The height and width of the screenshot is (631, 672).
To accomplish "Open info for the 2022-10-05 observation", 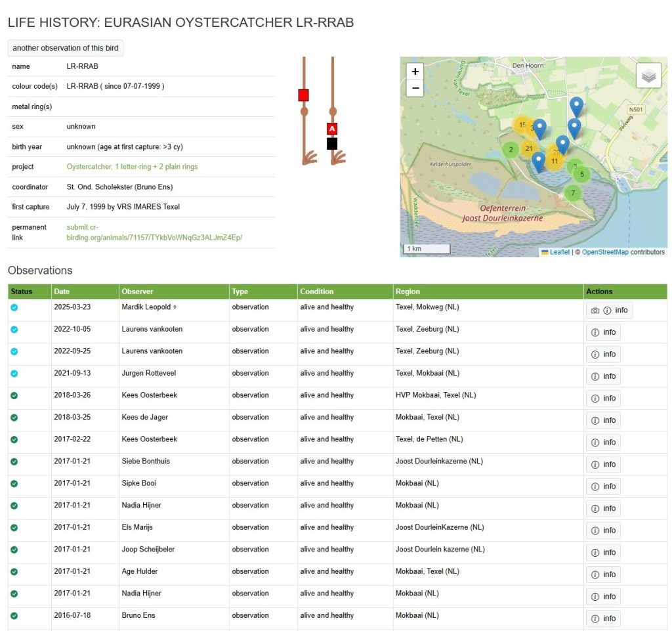I will click(604, 332).
